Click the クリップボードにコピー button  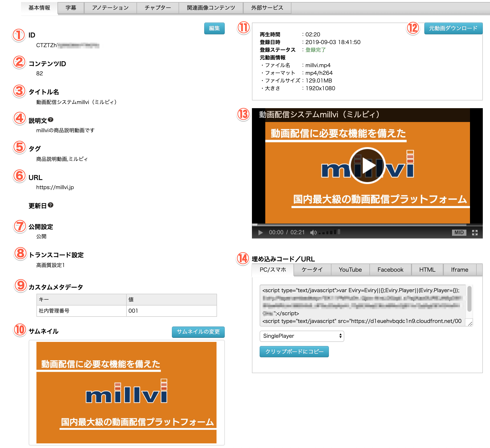point(294,352)
